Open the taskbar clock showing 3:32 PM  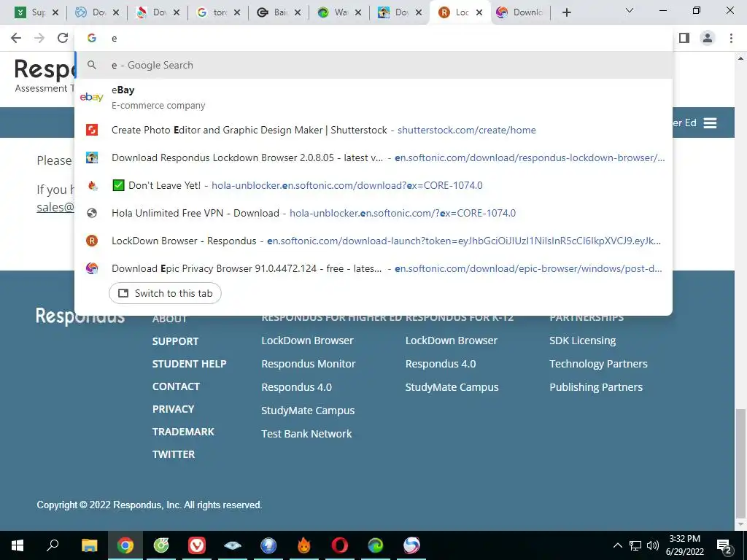[684, 545]
